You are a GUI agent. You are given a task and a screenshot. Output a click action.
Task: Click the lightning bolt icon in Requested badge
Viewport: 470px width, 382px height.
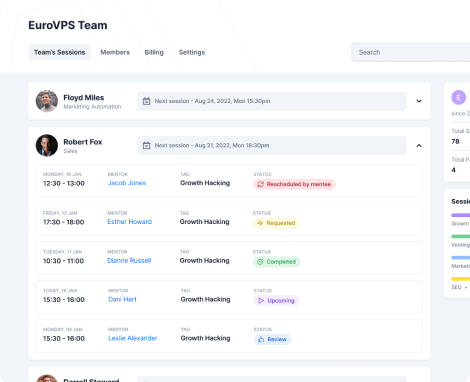260,223
